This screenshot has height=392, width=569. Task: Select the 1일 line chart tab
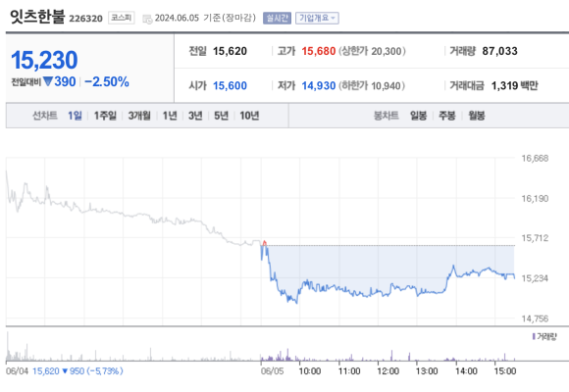75,116
